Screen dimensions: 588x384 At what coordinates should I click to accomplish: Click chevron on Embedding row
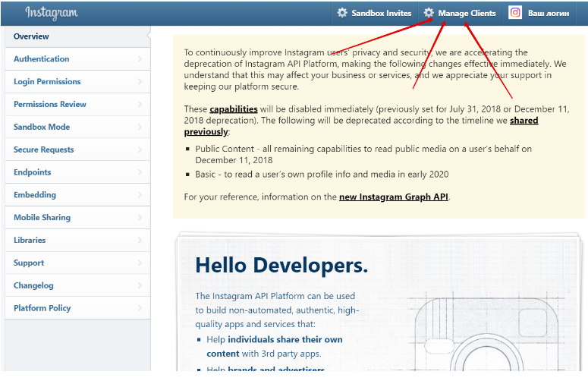tap(140, 194)
